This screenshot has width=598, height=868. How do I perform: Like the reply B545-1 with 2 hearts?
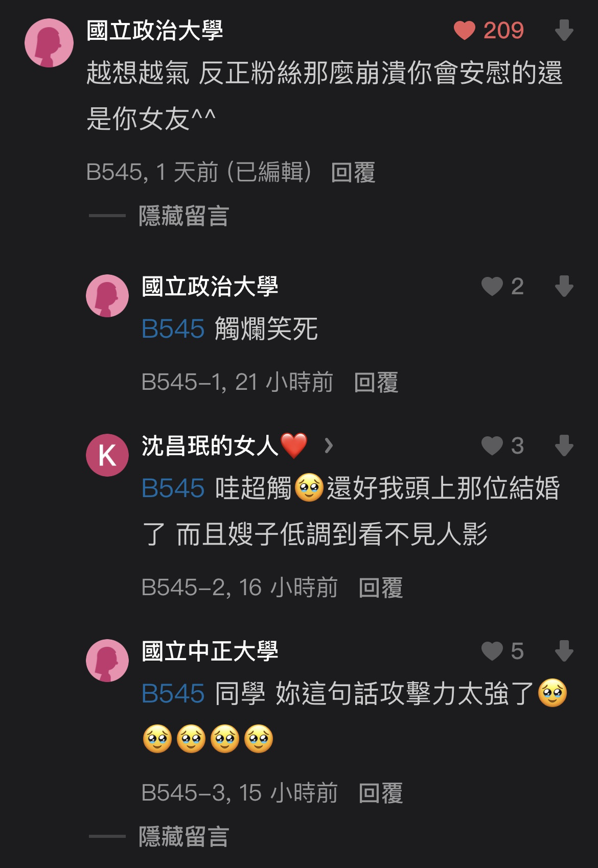[x=492, y=286]
